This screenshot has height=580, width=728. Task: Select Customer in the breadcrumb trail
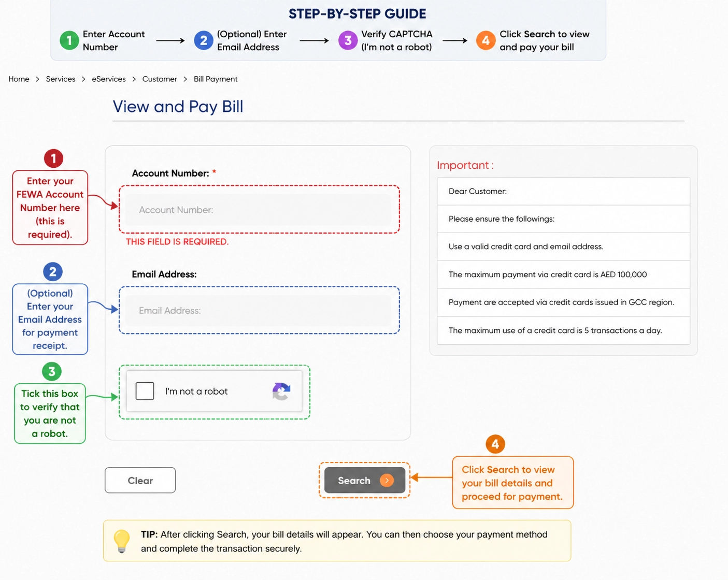pyautogui.click(x=160, y=79)
